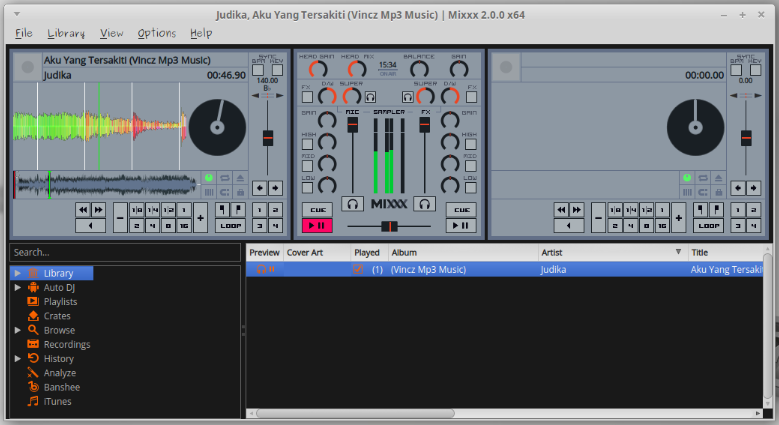Click deck 2 CUE button
This screenshot has height=425, width=779.
(x=461, y=210)
